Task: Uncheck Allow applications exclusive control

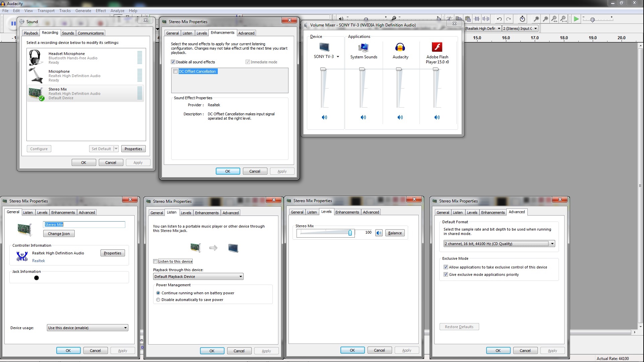Action: tap(446, 267)
